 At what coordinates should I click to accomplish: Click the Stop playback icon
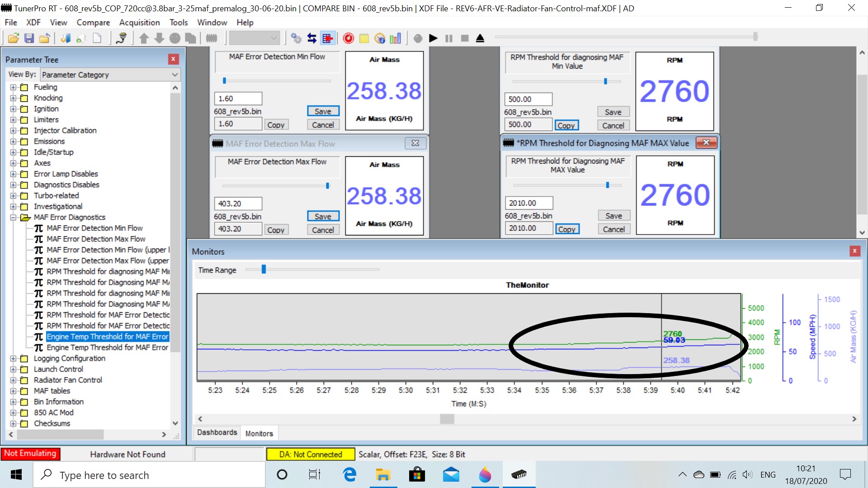[464, 38]
